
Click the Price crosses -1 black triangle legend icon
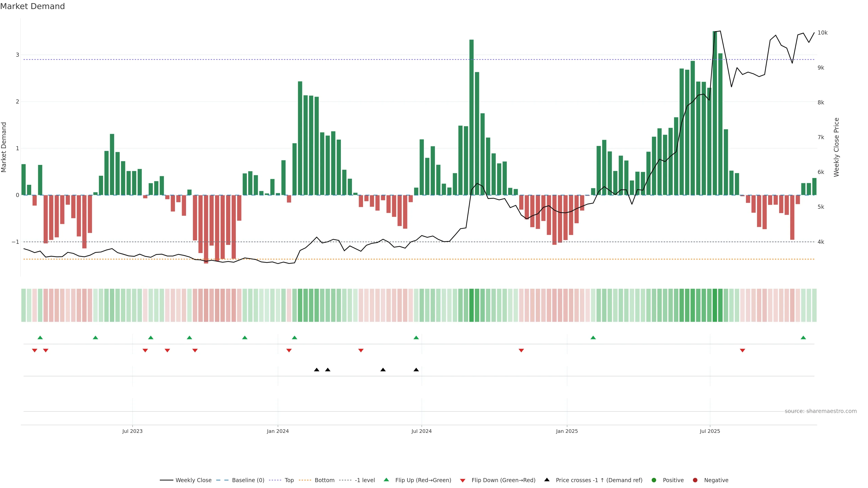547,480
